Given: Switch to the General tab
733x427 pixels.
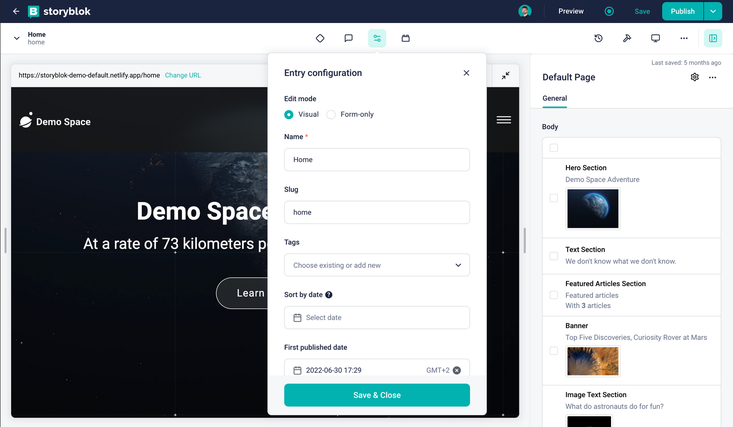Looking at the screenshot, I should (x=554, y=98).
